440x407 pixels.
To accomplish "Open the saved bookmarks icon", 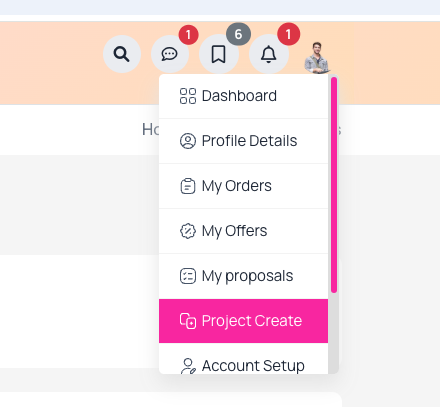I will coord(219,54).
